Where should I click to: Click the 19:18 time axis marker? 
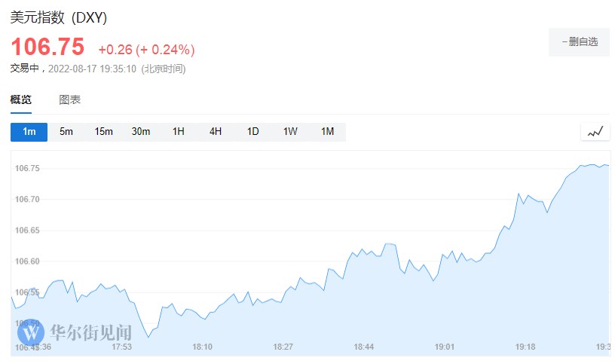[525, 347]
